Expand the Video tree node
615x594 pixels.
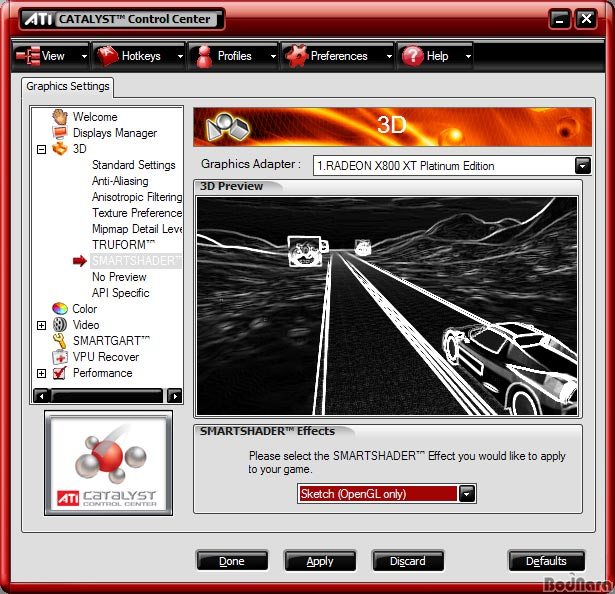(x=42, y=325)
